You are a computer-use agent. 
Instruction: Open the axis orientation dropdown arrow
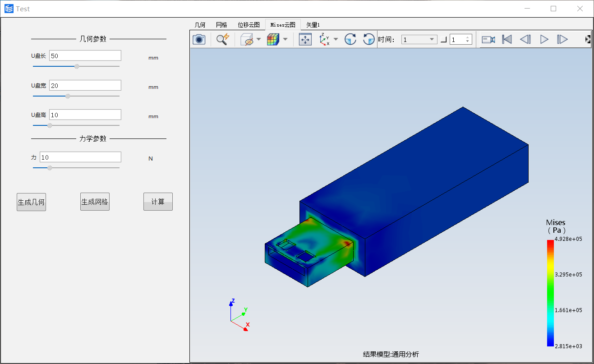coord(336,39)
